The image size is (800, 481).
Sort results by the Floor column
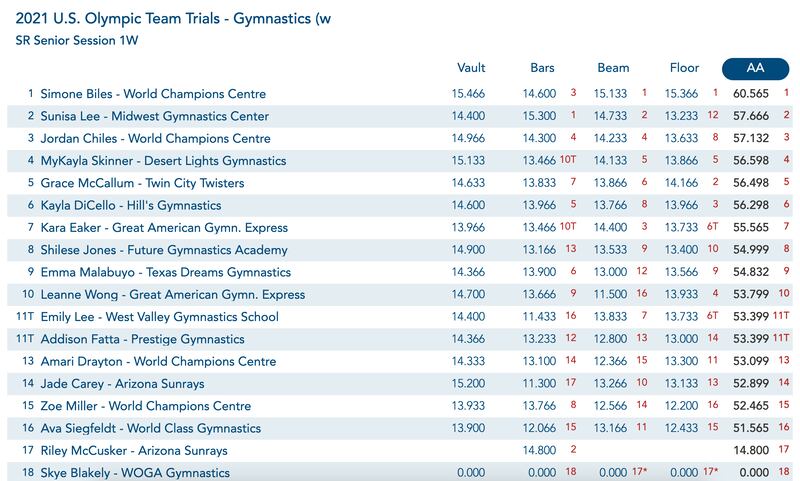(685, 68)
